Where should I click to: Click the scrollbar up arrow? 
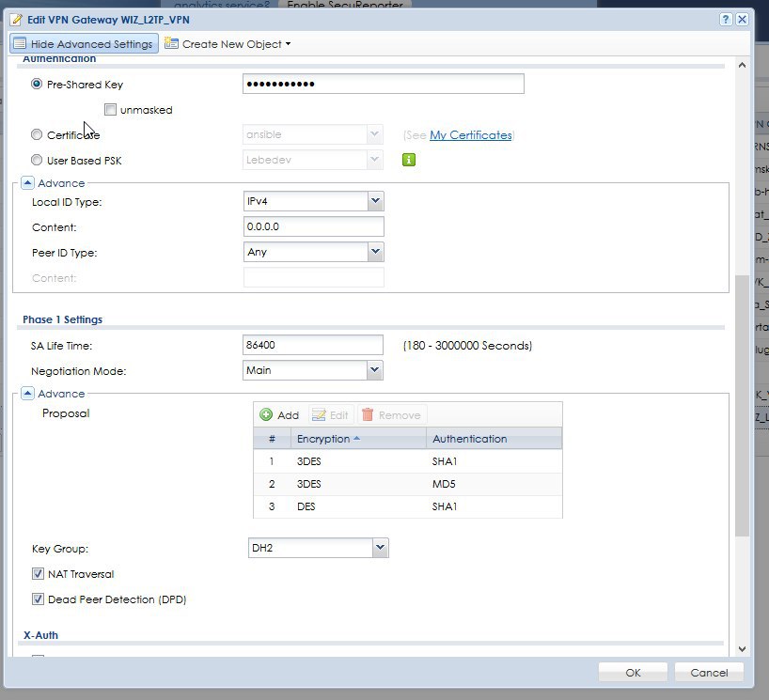pyautogui.click(x=742, y=65)
